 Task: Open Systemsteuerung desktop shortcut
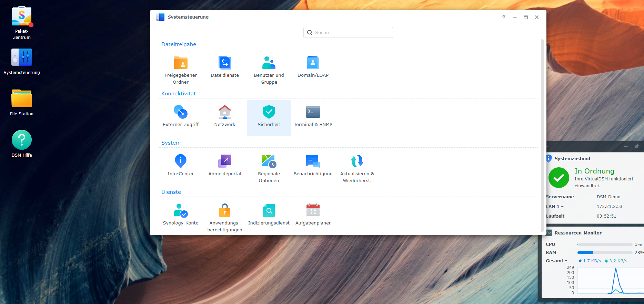(22, 62)
